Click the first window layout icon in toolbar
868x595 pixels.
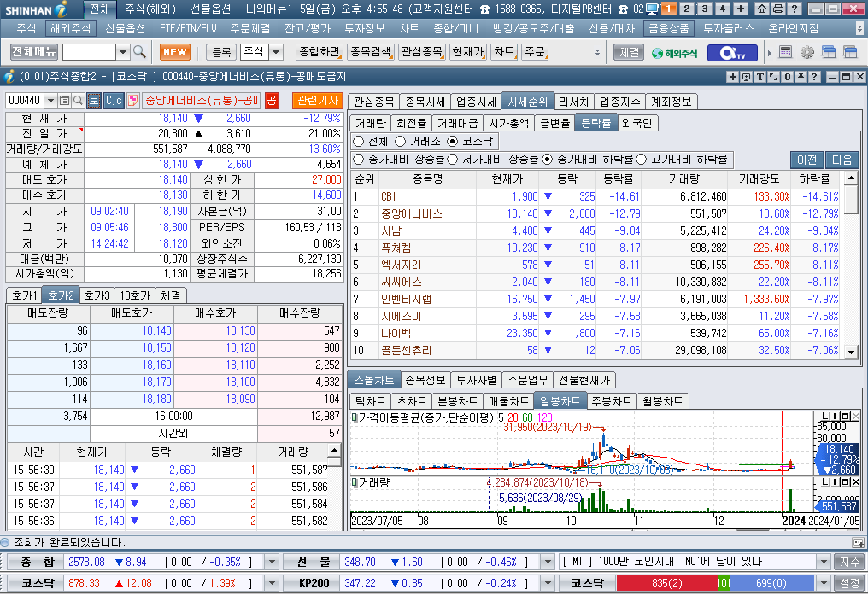click(x=829, y=52)
